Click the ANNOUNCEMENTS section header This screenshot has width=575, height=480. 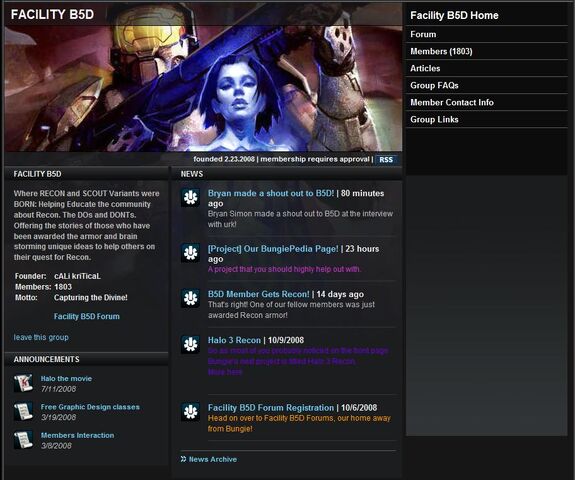point(47,359)
